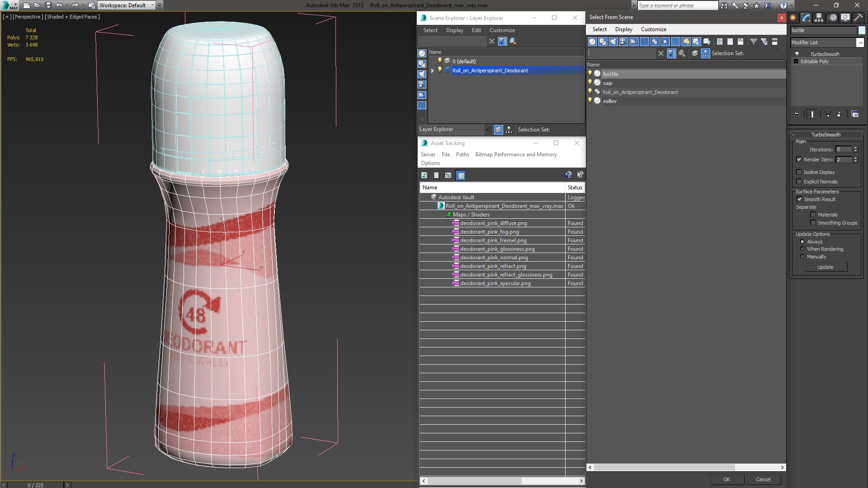Open the Display command panel tab
The height and width of the screenshot is (488, 868).
click(x=845, y=18)
